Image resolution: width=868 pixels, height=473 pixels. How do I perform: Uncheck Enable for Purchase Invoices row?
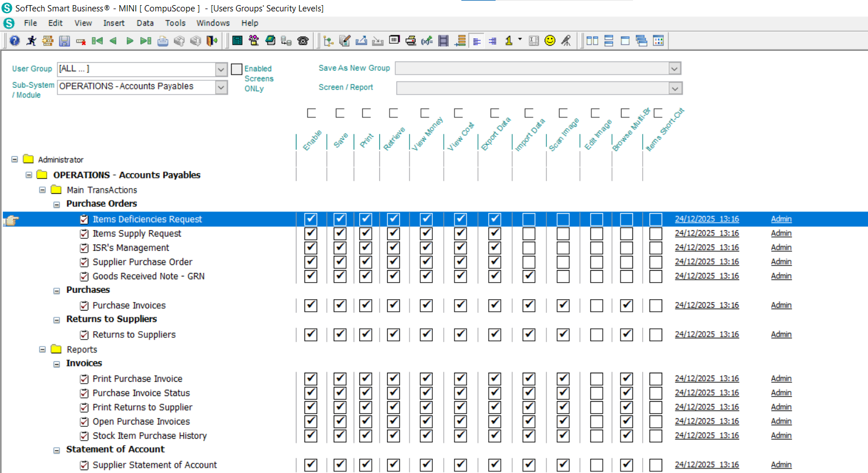point(311,305)
